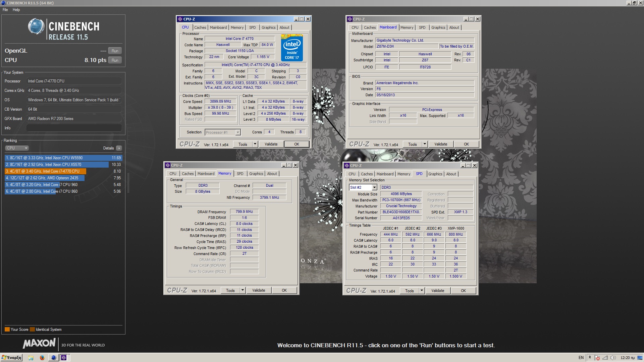Select the orange i7-4770 ranking bar

[x=46, y=171]
